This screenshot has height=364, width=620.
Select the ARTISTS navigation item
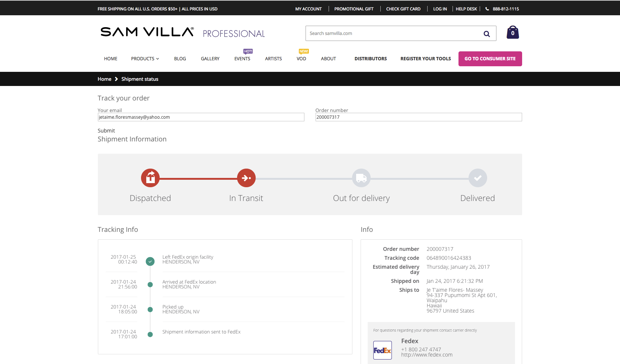273,58
